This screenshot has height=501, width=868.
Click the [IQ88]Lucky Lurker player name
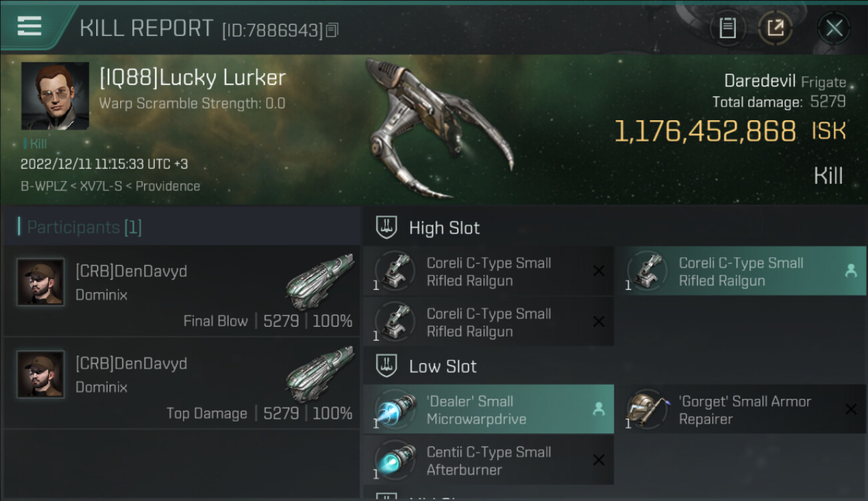(x=192, y=77)
